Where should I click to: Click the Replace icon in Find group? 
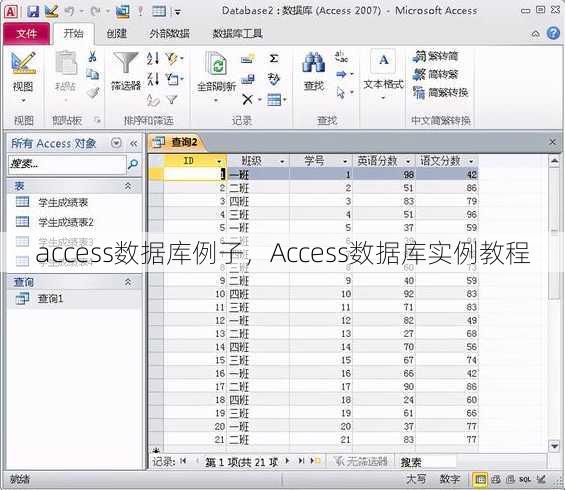341,57
